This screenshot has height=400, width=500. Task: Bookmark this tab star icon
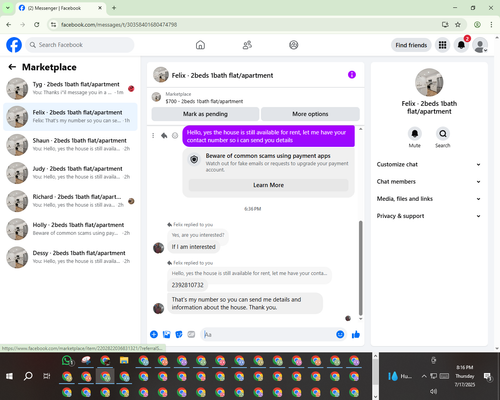(x=458, y=24)
